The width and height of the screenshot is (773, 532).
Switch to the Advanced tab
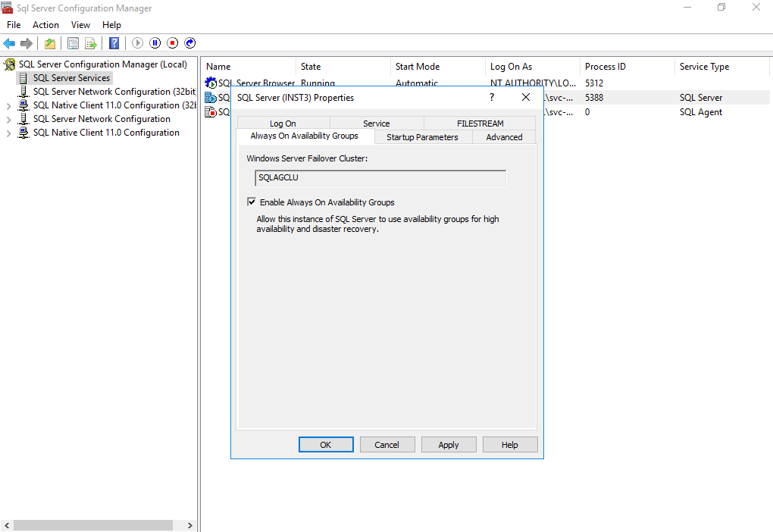click(x=504, y=137)
